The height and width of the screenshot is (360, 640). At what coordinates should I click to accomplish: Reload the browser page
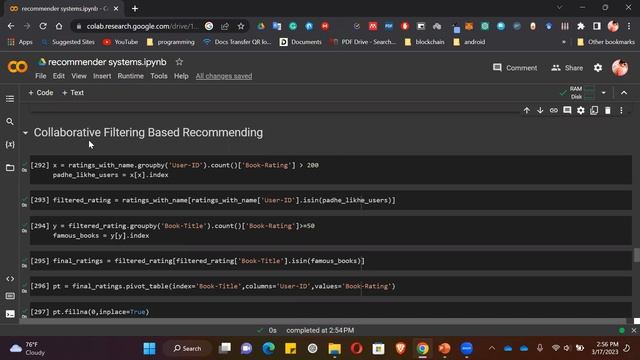pyautogui.click(x=43, y=26)
